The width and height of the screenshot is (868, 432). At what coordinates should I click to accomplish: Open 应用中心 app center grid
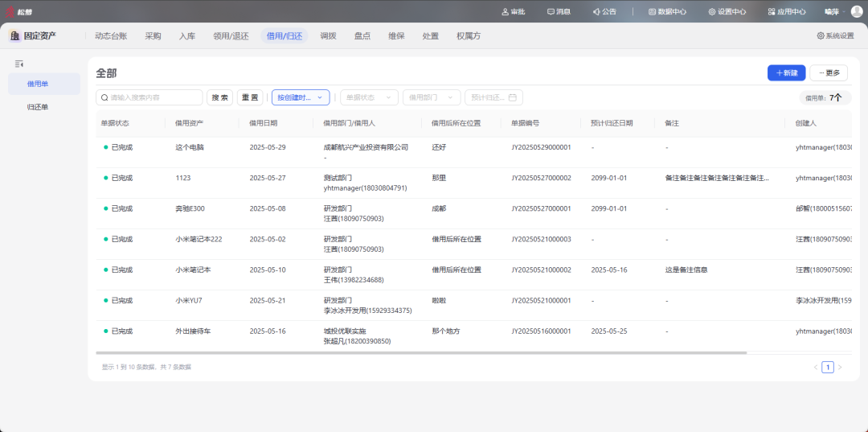[x=786, y=11]
